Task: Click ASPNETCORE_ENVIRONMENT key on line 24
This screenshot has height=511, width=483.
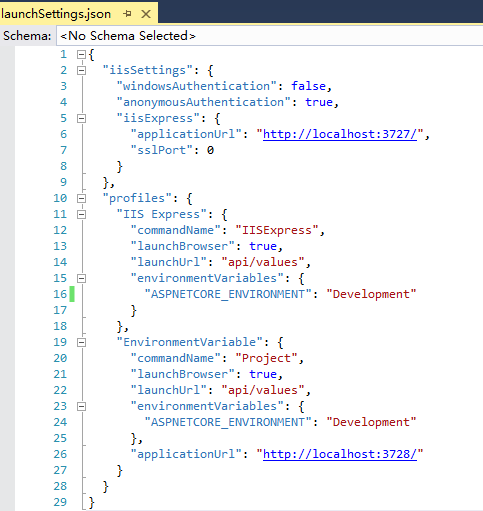Action: [x=228, y=422]
